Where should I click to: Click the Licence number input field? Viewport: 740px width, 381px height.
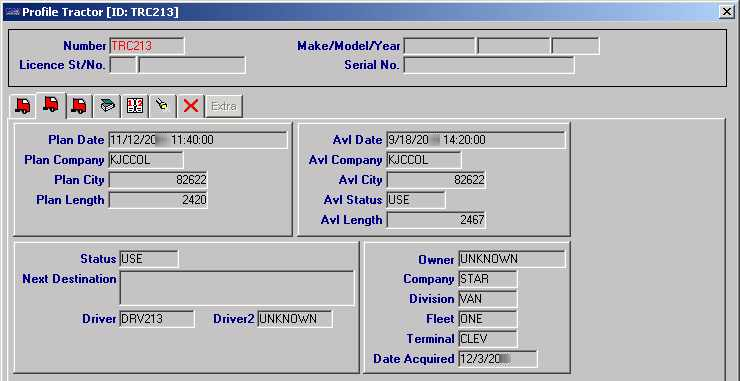[192, 65]
